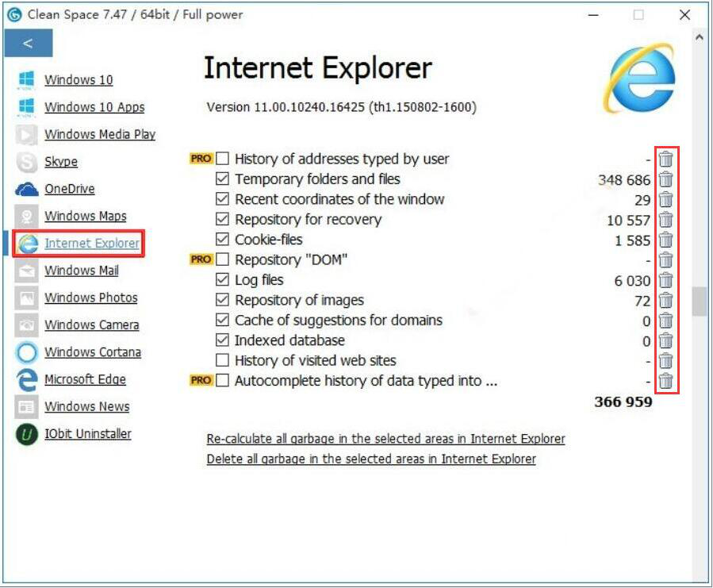
Task: Open Windows News link
Action: click(x=87, y=407)
